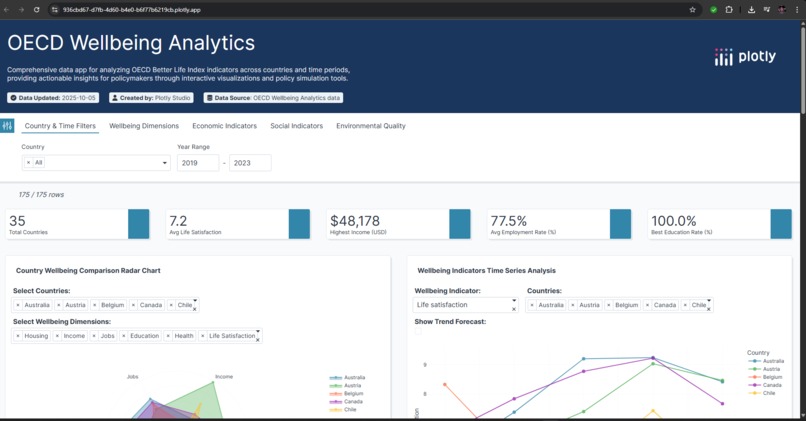Toggle Austria trace in radar chart legend
806x421 pixels.
(345, 386)
